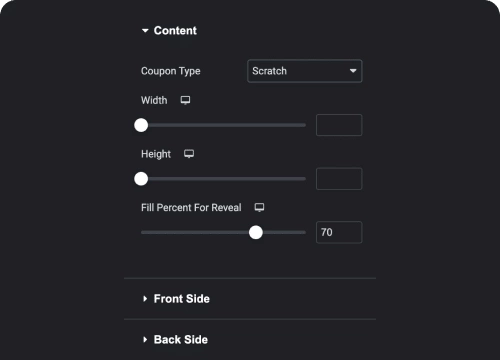The image size is (500, 360).
Task: Click the Width responsive device icon
Action: tap(185, 100)
